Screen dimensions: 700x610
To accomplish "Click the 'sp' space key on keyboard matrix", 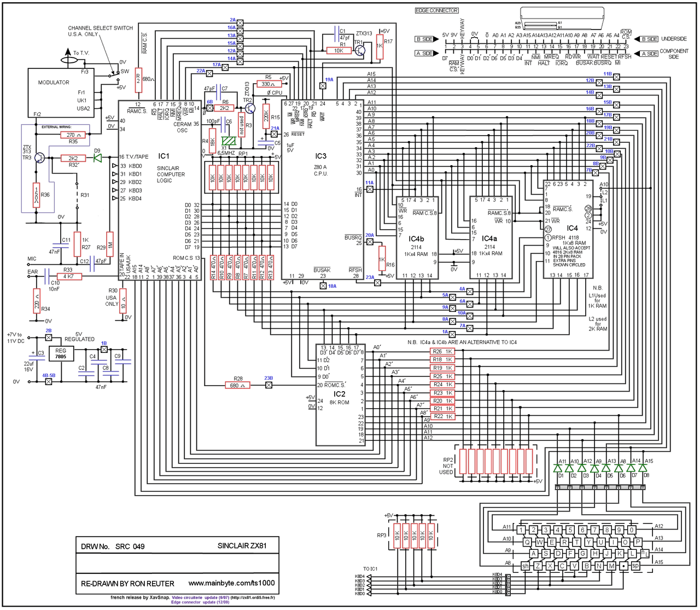I will point(635,566).
